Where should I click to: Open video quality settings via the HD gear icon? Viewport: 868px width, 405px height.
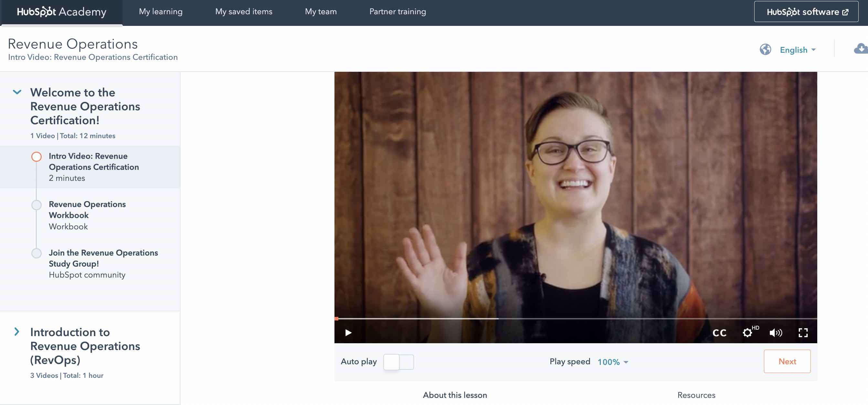pos(748,333)
